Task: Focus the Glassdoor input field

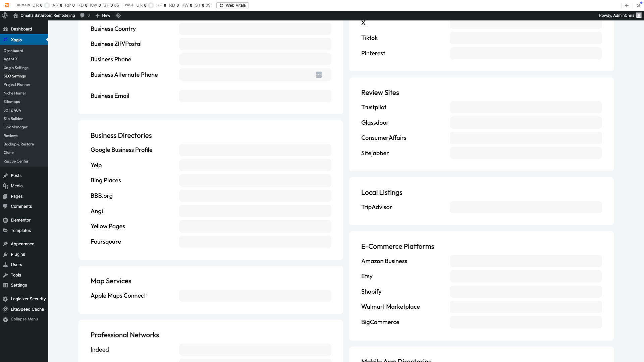Action: tap(526, 123)
